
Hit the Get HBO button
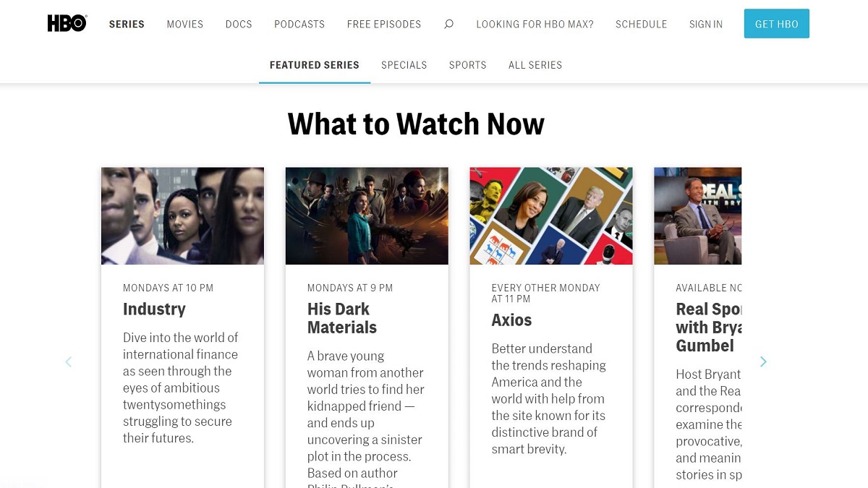pos(777,24)
